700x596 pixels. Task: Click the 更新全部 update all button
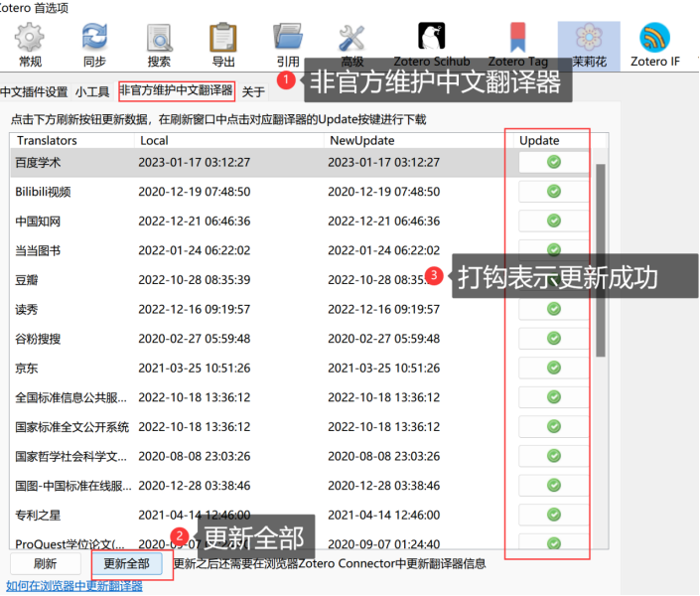pyautogui.click(x=127, y=564)
